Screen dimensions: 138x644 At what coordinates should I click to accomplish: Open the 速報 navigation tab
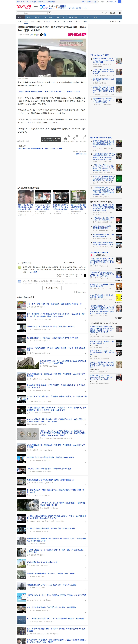tap(28, 17)
